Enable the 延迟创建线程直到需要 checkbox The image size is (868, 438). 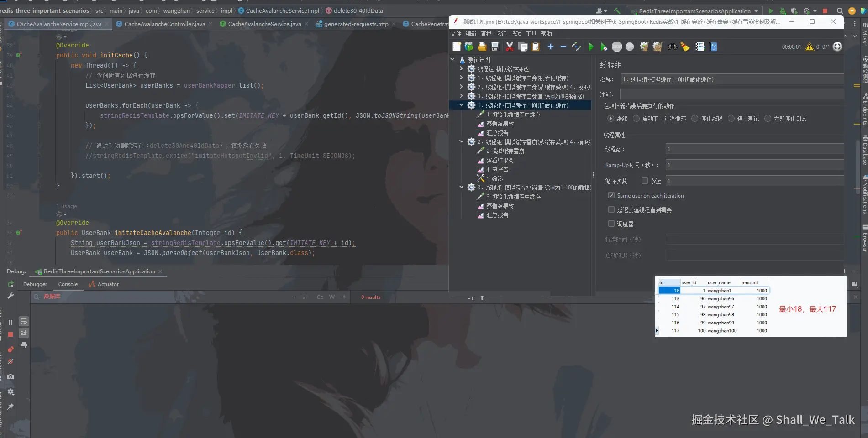pos(611,209)
